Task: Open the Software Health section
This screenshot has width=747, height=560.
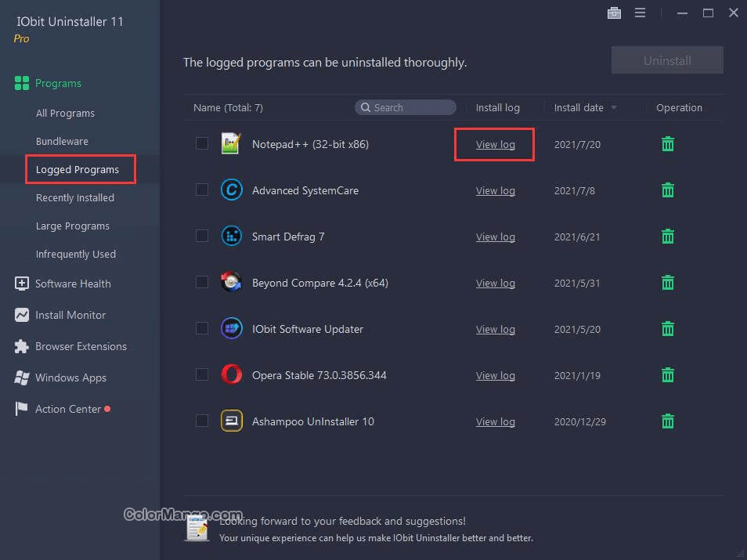Action: pyautogui.click(x=73, y=284)
